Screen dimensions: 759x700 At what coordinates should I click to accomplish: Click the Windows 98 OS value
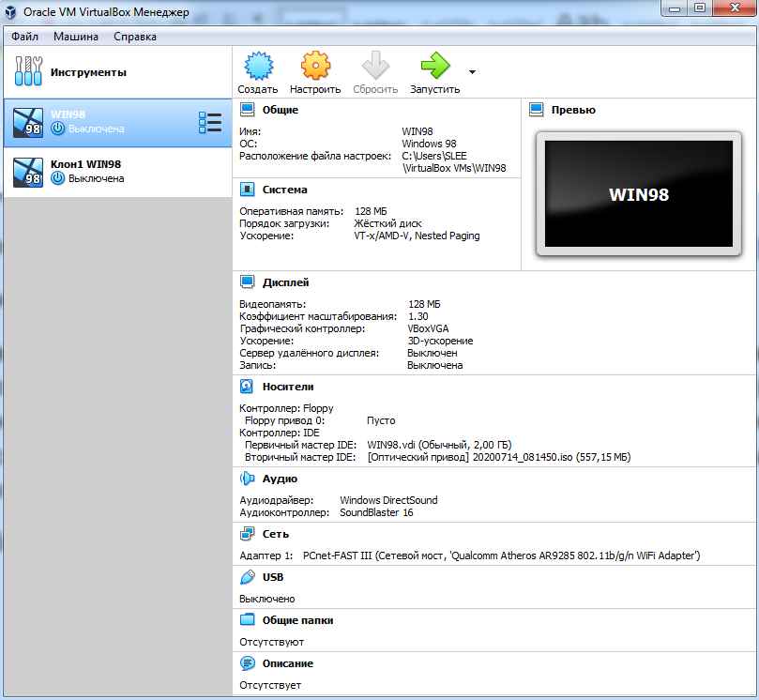pos(429,144)
